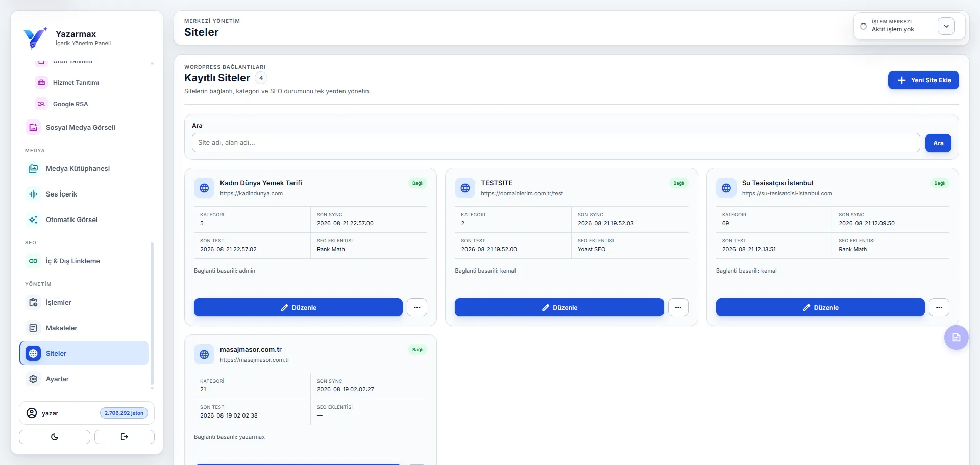Click the 2.706,292 jeton balance badge
This screenshot has height=465, width=980.
[x=124, y=413]
